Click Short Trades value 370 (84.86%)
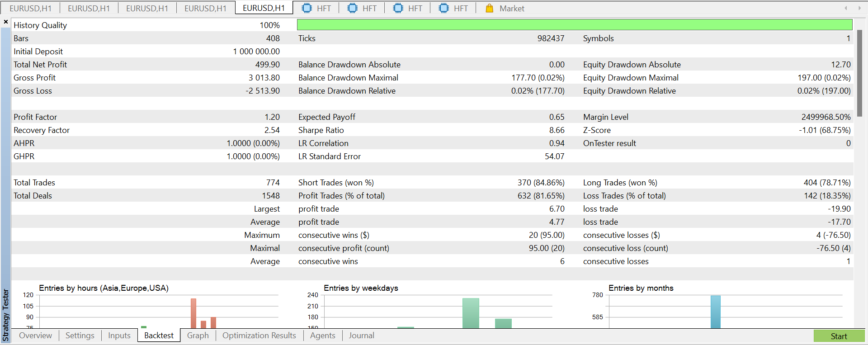 (x=541, y=183)
